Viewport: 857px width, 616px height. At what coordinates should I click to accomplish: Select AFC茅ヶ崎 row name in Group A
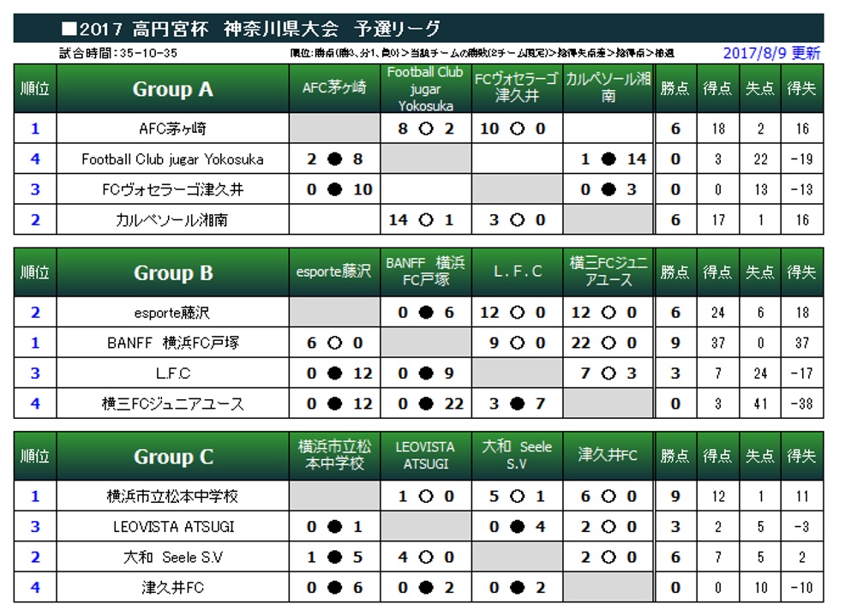(x=173, y=129)
